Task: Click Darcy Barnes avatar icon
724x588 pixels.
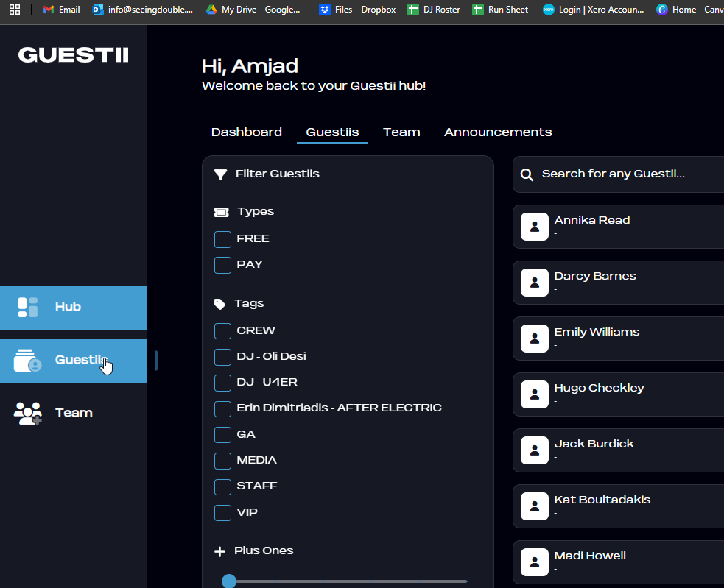Action: (x=535, y=283)
